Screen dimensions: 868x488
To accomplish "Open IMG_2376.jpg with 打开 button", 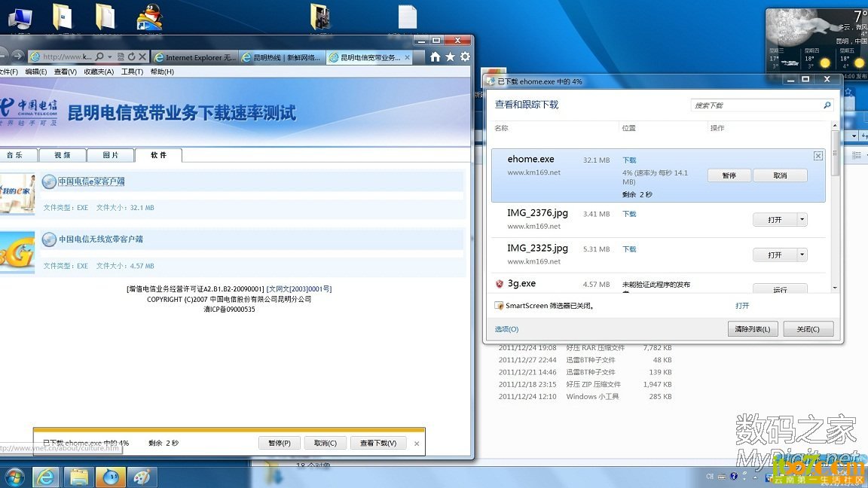I will click(775, 220).
